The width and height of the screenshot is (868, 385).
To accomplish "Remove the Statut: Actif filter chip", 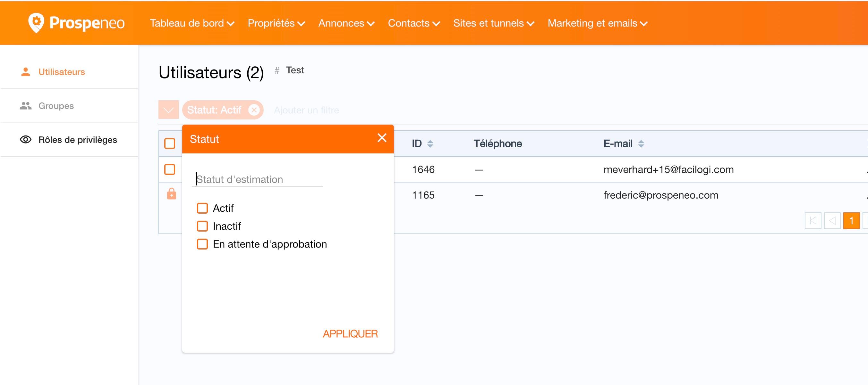I will (x=254, y=110).
